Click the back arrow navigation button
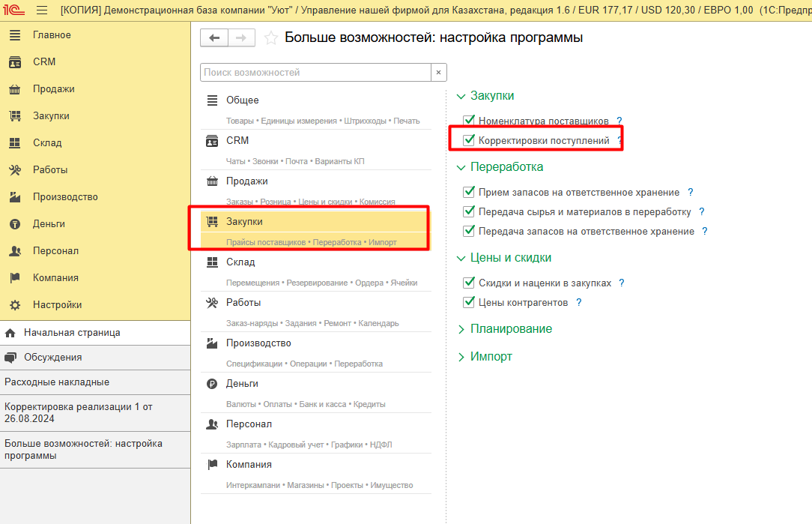This screenshot has width=812, height=524. (x=214, y=38)
